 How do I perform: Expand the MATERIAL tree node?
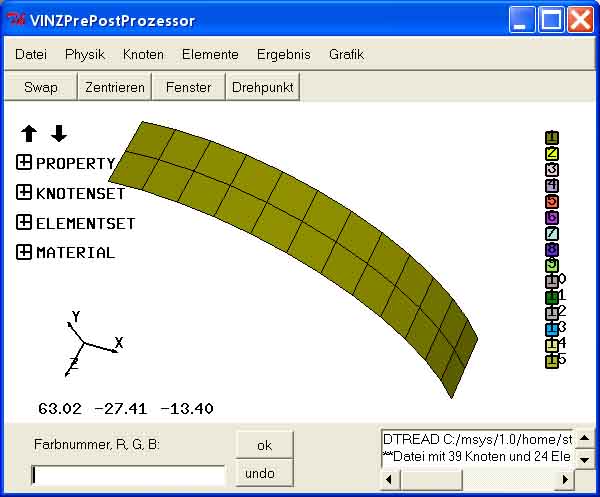[24, 253]
